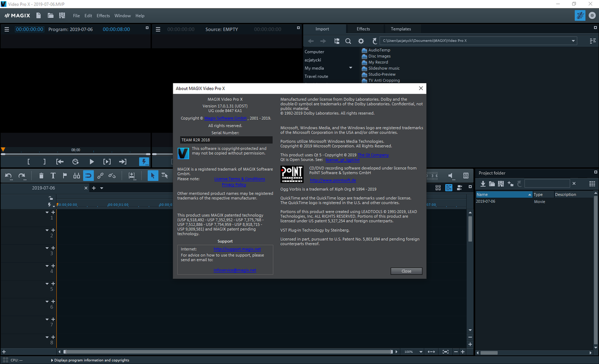Screen dimensions: 599x364
Task: Open Program monitor hamburger menu
Action: point(7,29)
